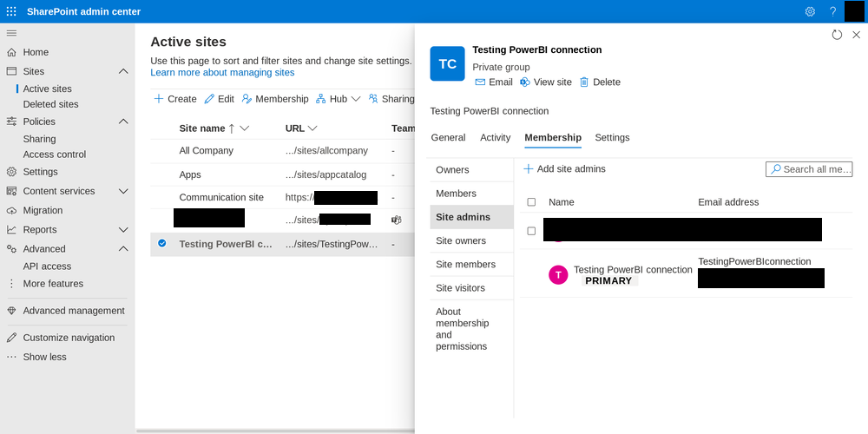Focus the Search all members field
The width and height of the screenshot is (868, 434).
pos(809,169)
